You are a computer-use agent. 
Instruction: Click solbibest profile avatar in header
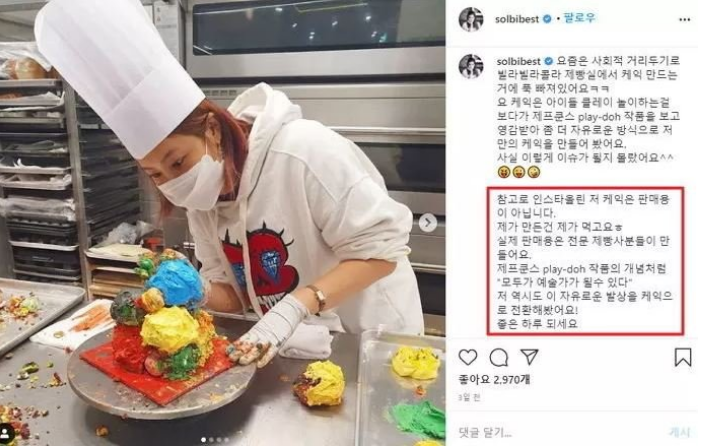471,19
